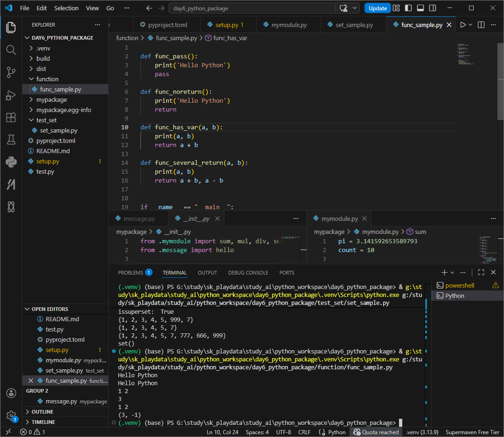Click Supermaven Free Tier status item
504x437 pixels.
tap(472, 432)
